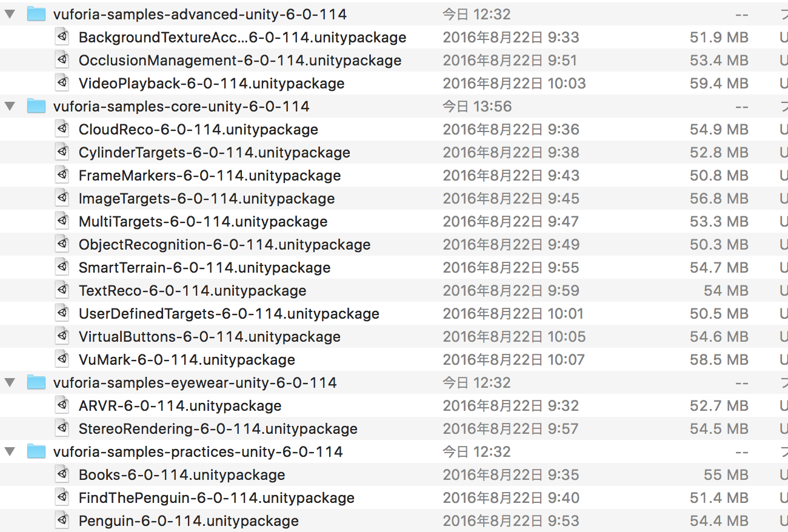Select file name UserDefinedTargets-6-0-114.unitypackage
This screenshot has width=788, height=532.
click(x=229, y=314)
